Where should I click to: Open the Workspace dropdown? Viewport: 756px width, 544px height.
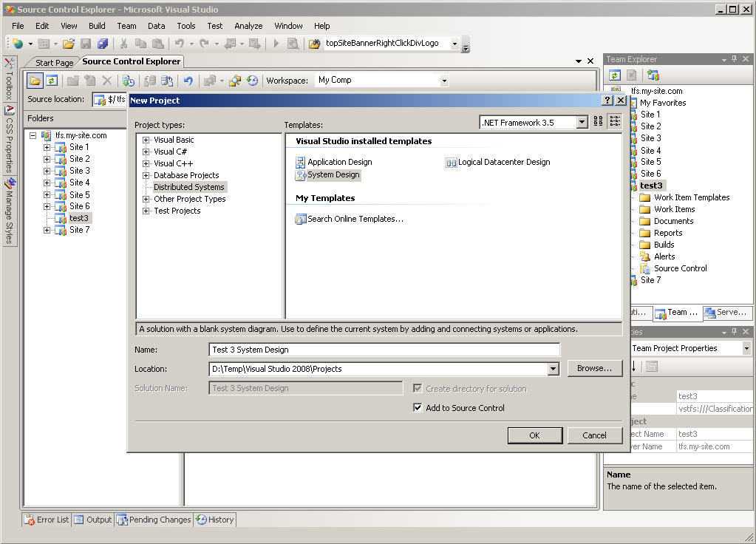[x=444, y=81]
